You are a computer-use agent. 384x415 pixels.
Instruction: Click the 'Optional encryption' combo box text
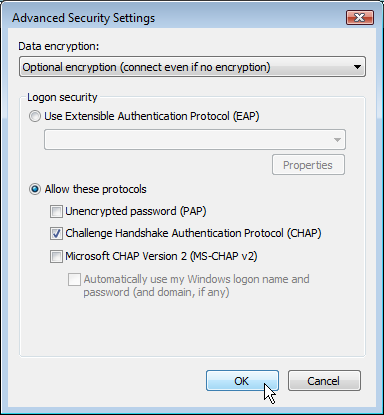point(146,67)
